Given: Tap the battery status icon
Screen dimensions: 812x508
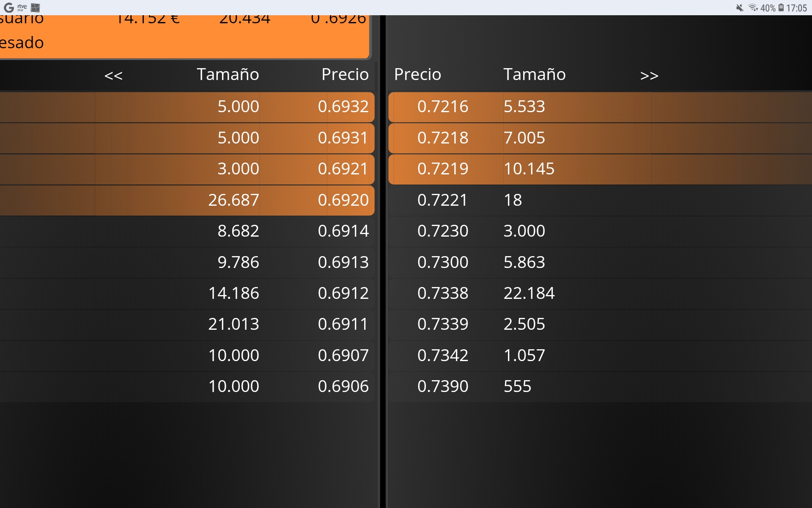Looking at the screenshot, I should 781,8.
